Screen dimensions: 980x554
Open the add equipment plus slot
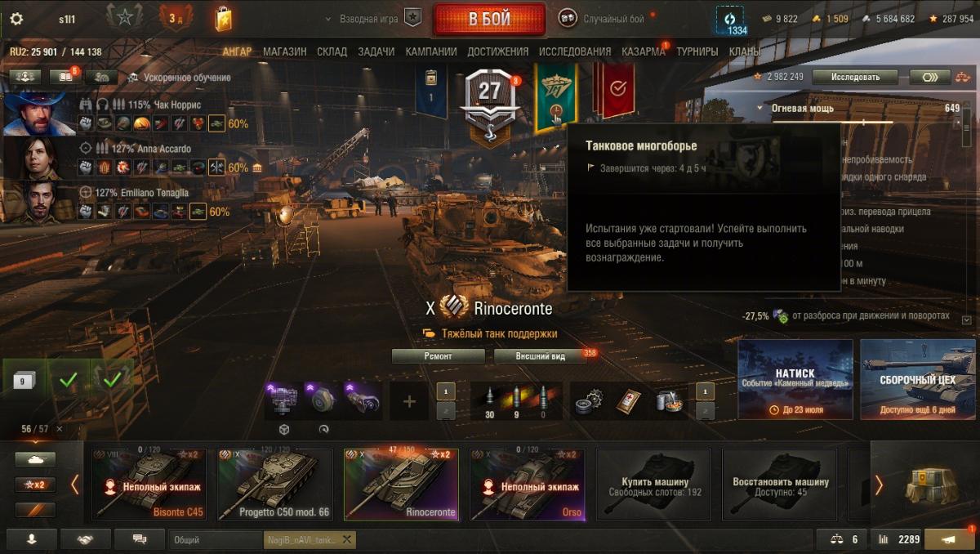point(410,401)
